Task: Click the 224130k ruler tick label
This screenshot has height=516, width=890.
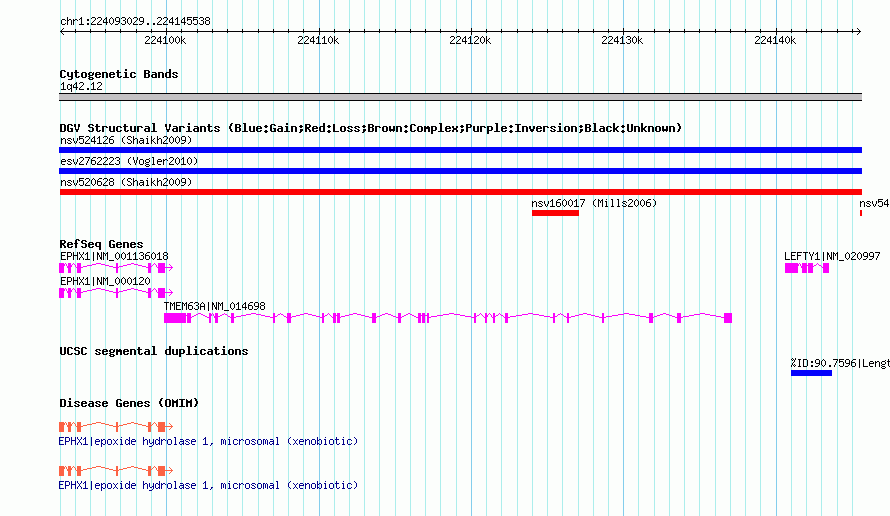Action: tap(622, 40)
